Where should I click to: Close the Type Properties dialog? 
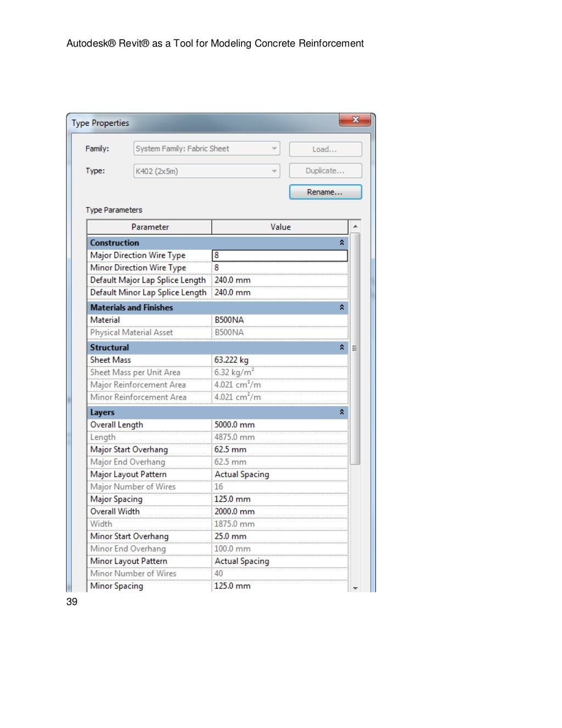355,120
